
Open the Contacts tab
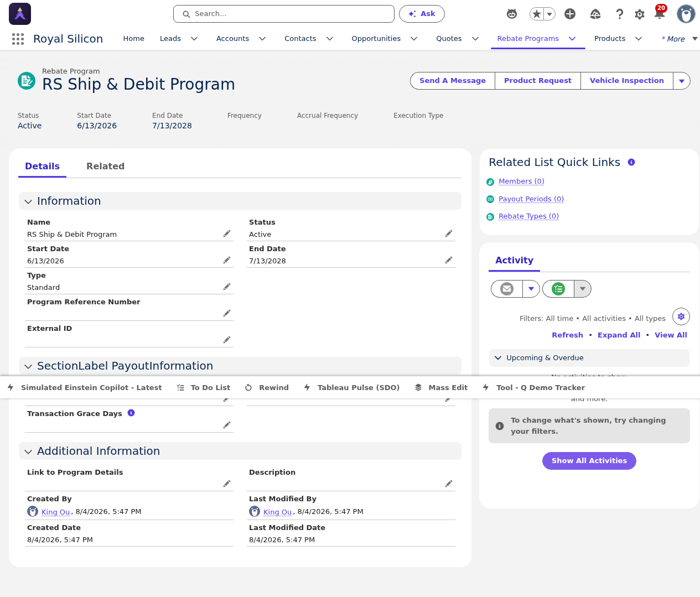pyautogui.click(x=300, y=39)
